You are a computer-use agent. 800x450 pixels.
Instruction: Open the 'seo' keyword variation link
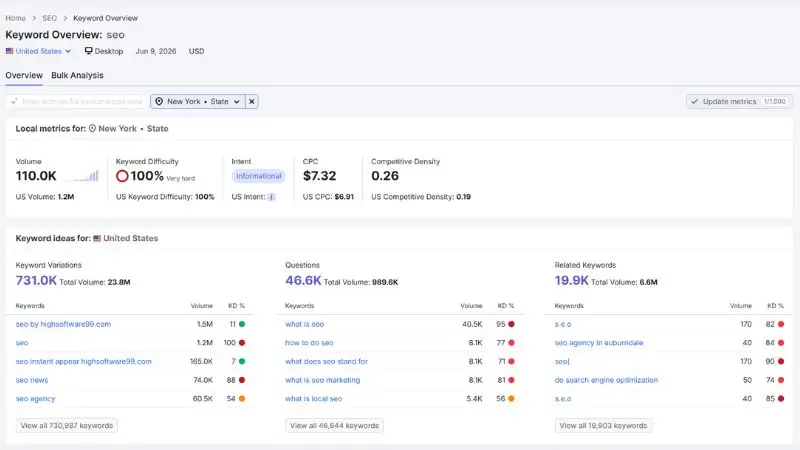[x=22, y=343]
